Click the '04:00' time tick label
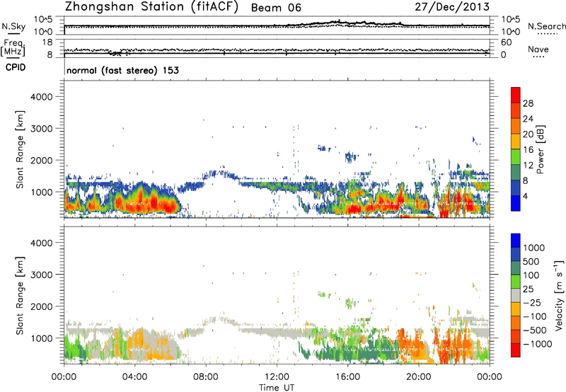The image size is (566, 392). pyautogui.click(x=134, y=377)
